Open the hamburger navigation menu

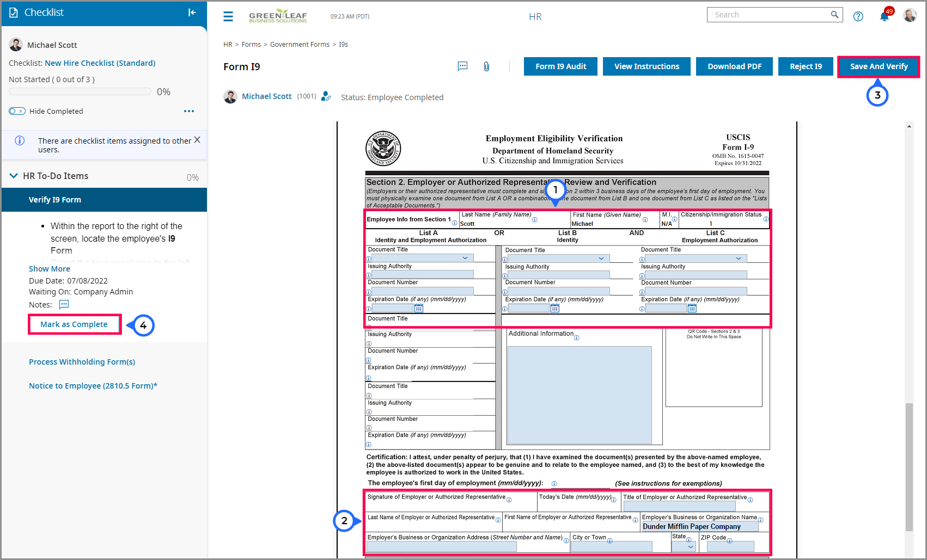point(228,16)
